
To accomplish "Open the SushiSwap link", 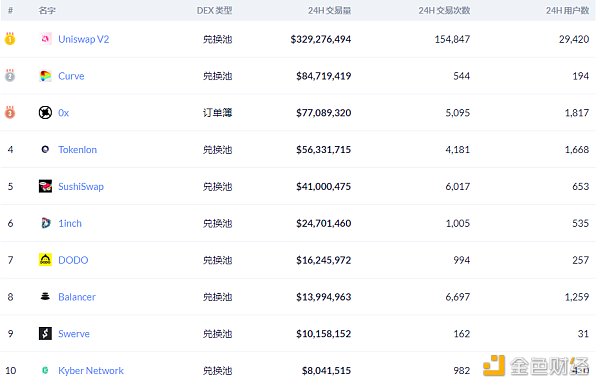I will (x=81, y=186).
